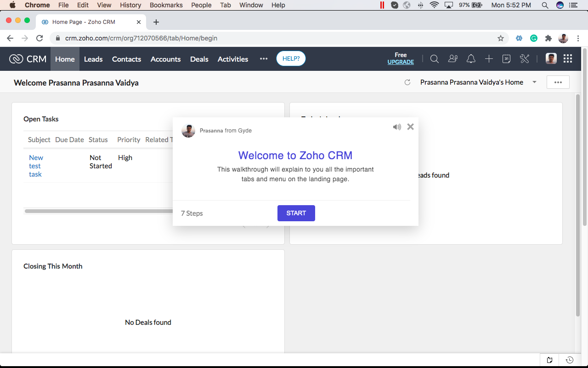This screenshot has width=588, height=368.
Task: Click the Subject column header
Action: 39,140
